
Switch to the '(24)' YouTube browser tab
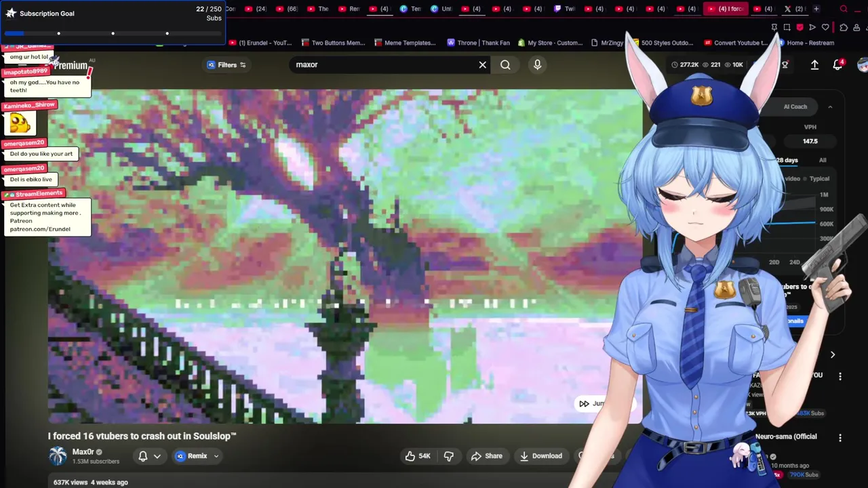(256, 9)
